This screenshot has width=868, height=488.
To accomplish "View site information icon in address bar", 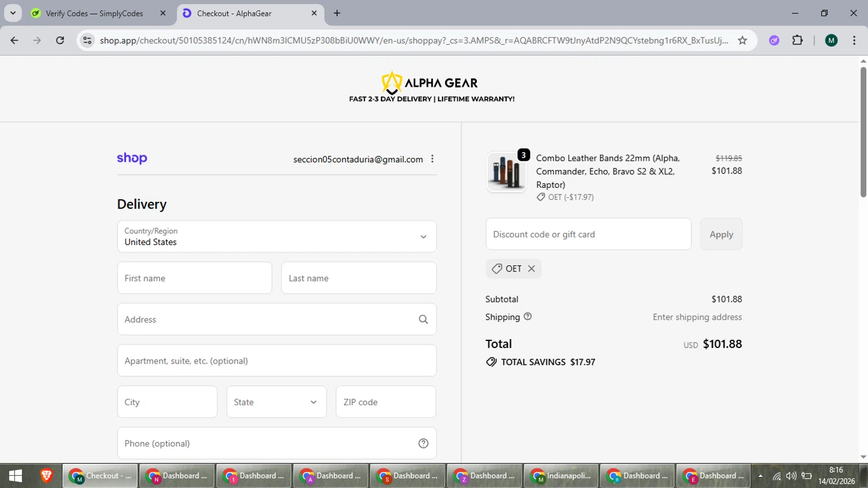I will (87, 41).
